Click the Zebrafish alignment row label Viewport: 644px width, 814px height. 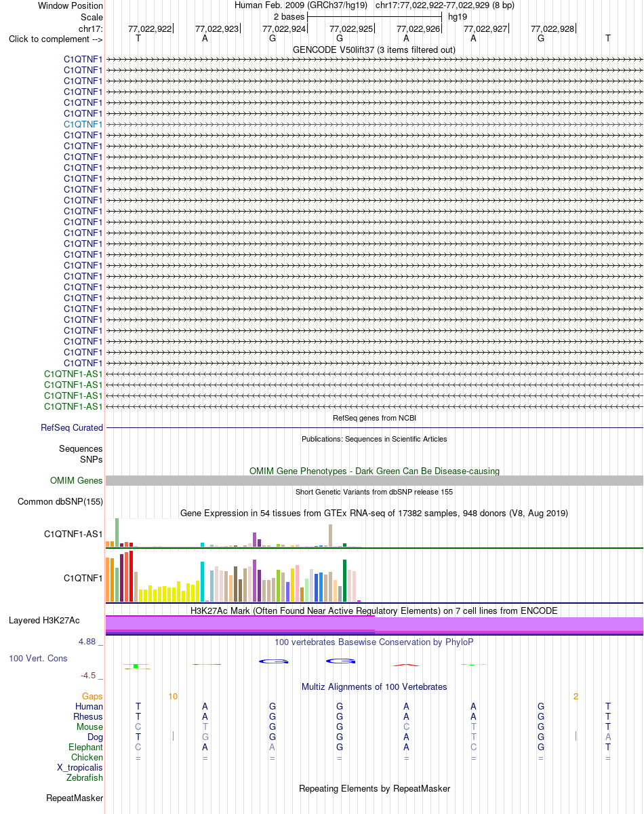(85, 777)
